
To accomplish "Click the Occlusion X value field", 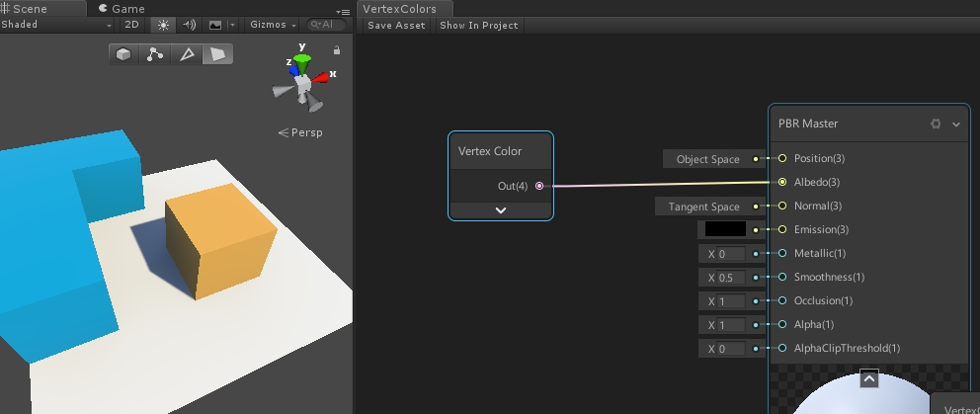I will [x=731, y=301].
